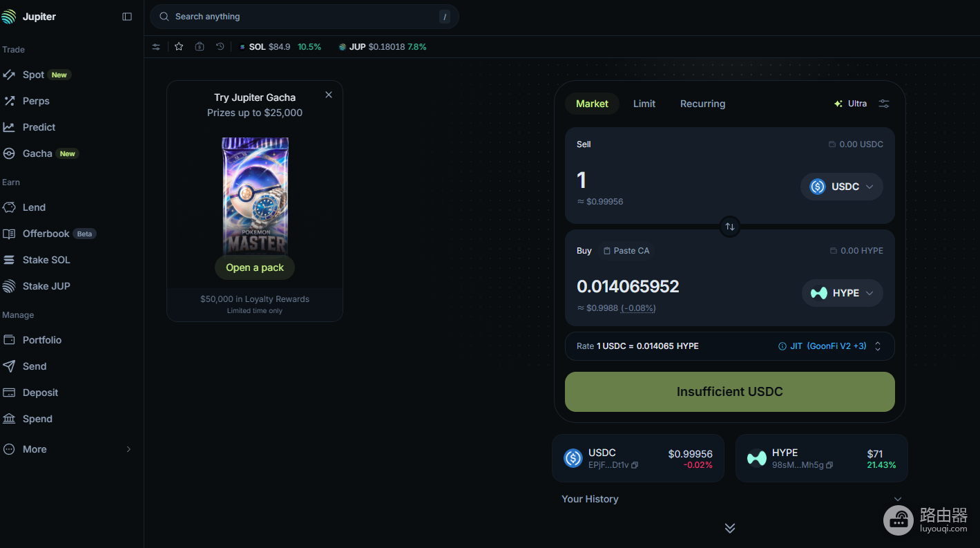Close the Jupiter Gacha promo card
The width and height of the screenshot is (980, 548).
[329, 95]
